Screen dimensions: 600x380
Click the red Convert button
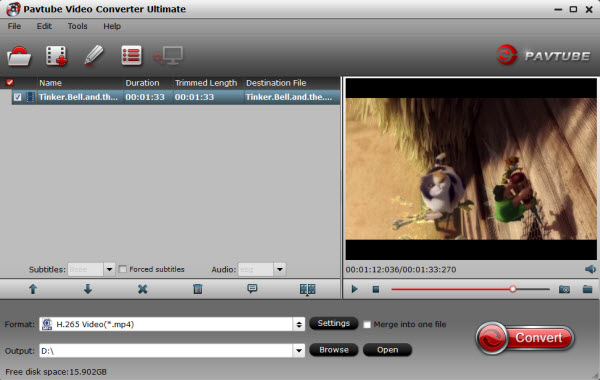(525, 338)
